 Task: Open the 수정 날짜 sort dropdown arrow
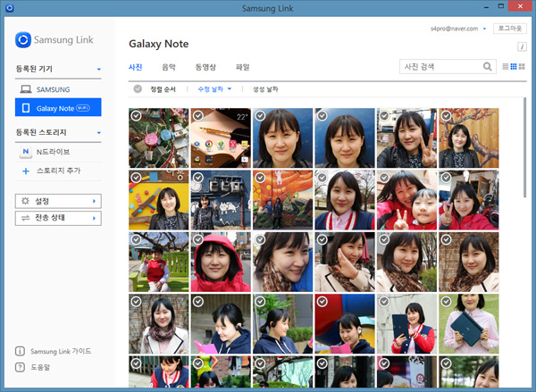[x=230, y=89]
